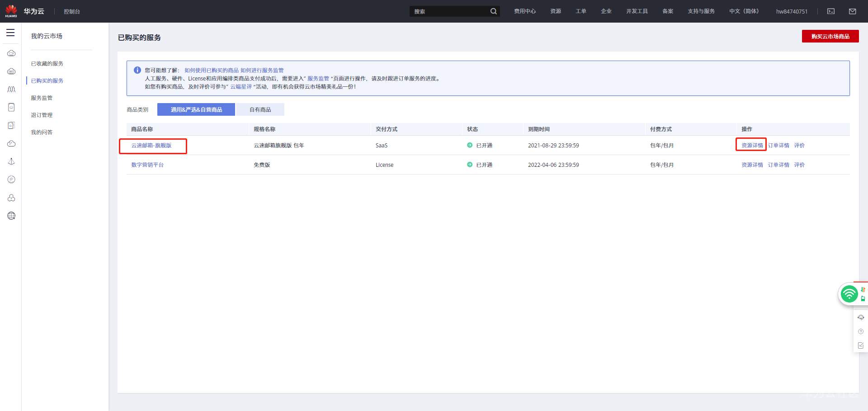This screenshot has height=411, width=868.
Task: Click the 购买云市场商品 button
Action: click(830, 36)
